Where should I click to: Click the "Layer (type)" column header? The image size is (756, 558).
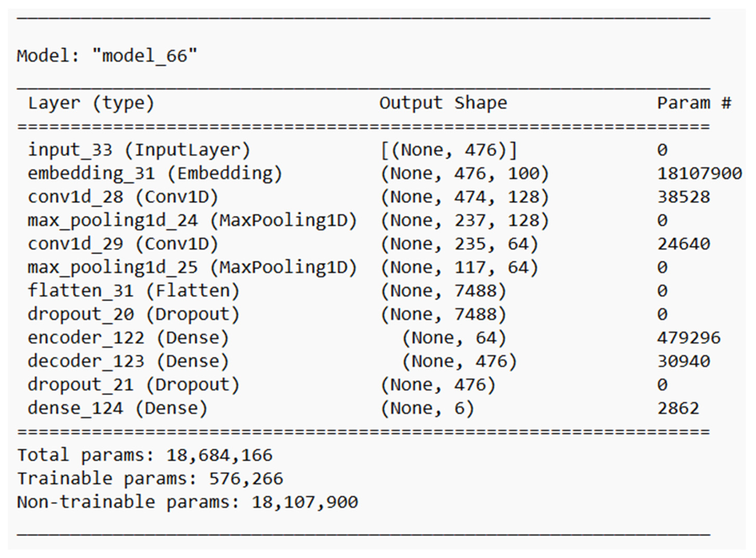click(91, 103)
